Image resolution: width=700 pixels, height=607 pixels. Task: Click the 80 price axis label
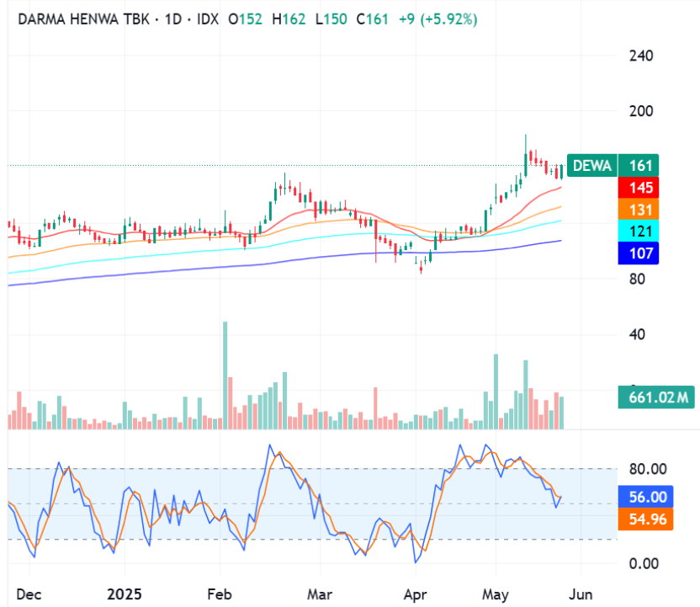pyautogui.click(x=637, y=280)
